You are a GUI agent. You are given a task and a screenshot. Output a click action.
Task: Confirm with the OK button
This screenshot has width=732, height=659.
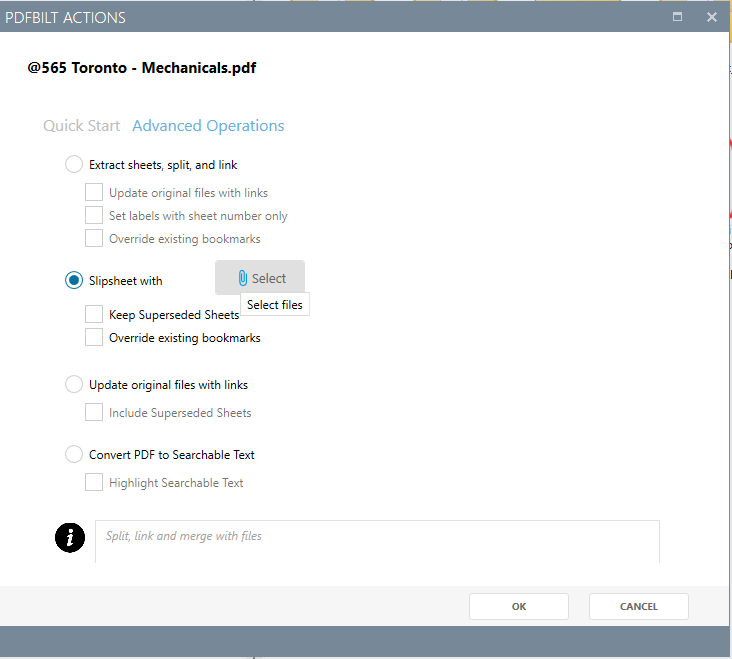pyautogui.click(x=519, y=606)
